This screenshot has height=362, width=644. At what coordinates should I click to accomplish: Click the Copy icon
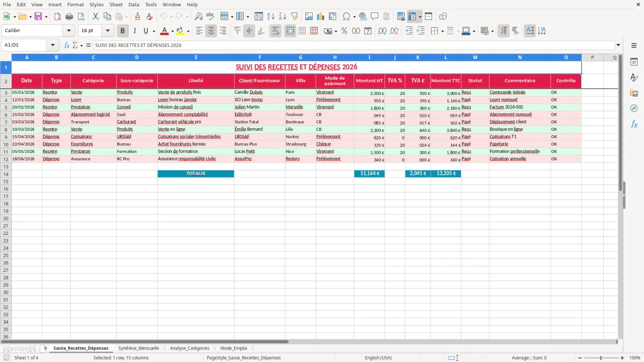(x=107, y=17)
